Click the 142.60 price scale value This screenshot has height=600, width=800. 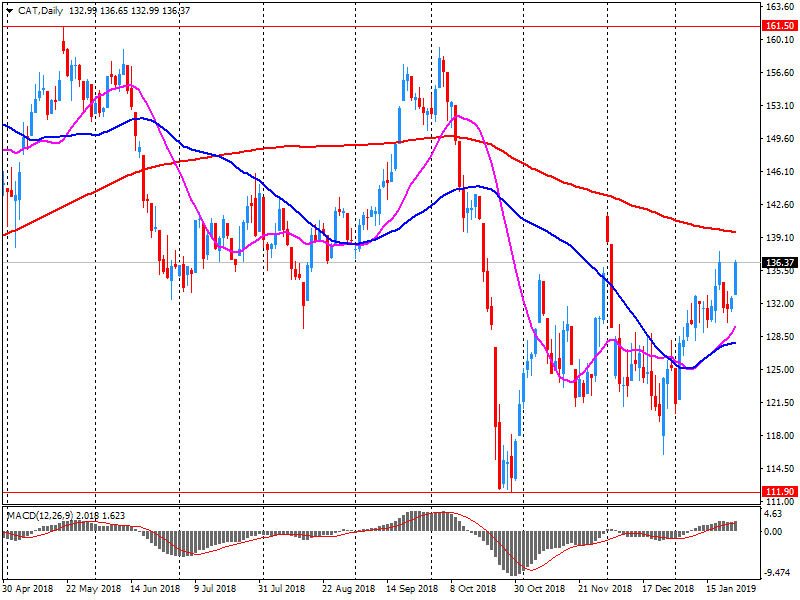(x=780, y=205)
